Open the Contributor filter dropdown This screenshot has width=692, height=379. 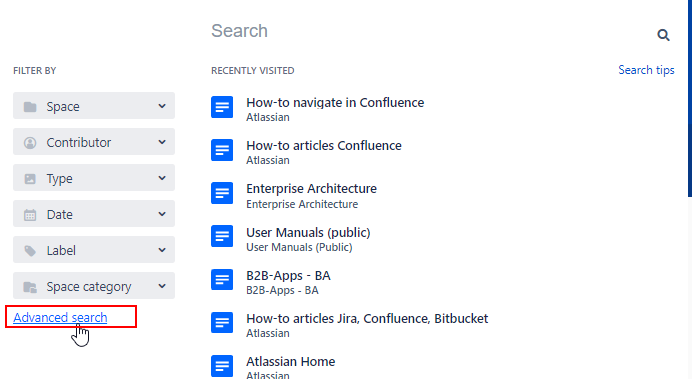click(x=94, y=142)
